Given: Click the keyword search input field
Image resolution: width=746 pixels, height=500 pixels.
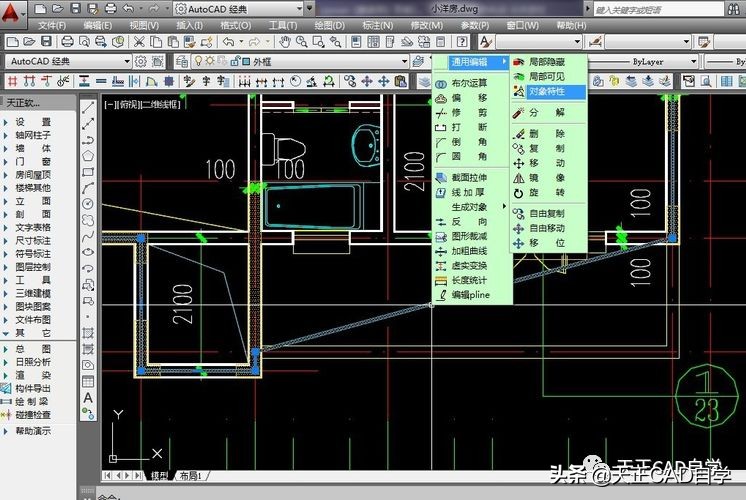Looking at the screenshot, I should (x=658, y=10).
